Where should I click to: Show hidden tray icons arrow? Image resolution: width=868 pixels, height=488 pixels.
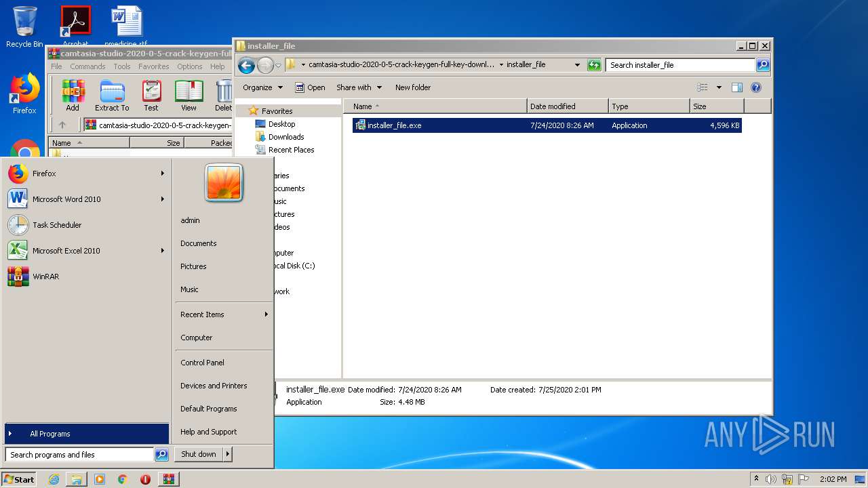tap(757, 479)
